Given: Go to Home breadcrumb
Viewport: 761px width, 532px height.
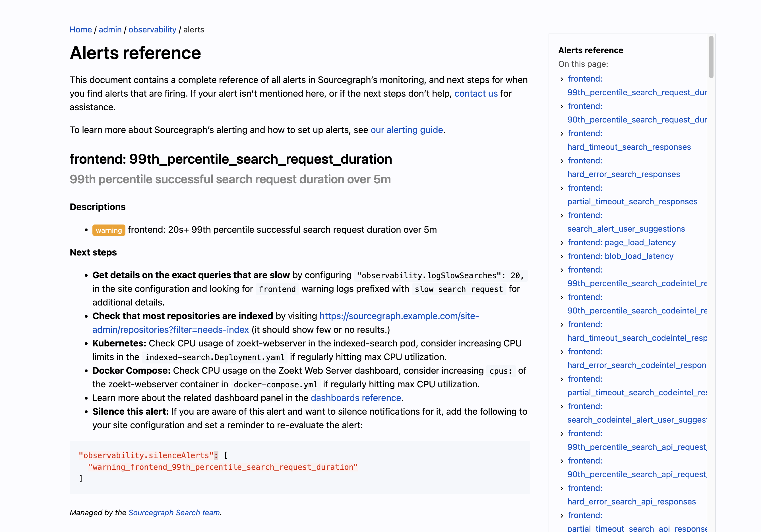Looking at the screenshot, I should click(x=80, y=30).
